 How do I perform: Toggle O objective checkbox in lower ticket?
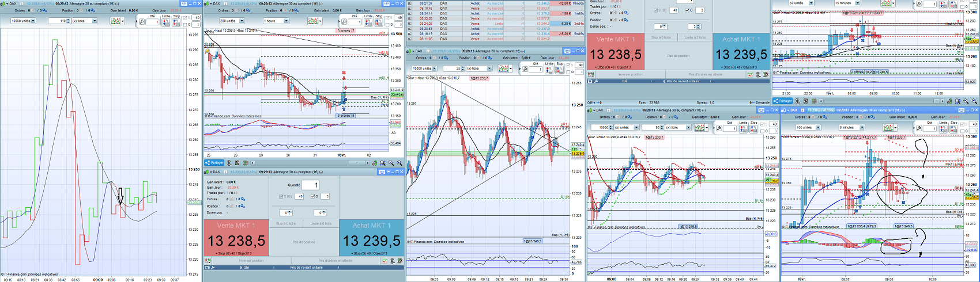coord(312,196)
